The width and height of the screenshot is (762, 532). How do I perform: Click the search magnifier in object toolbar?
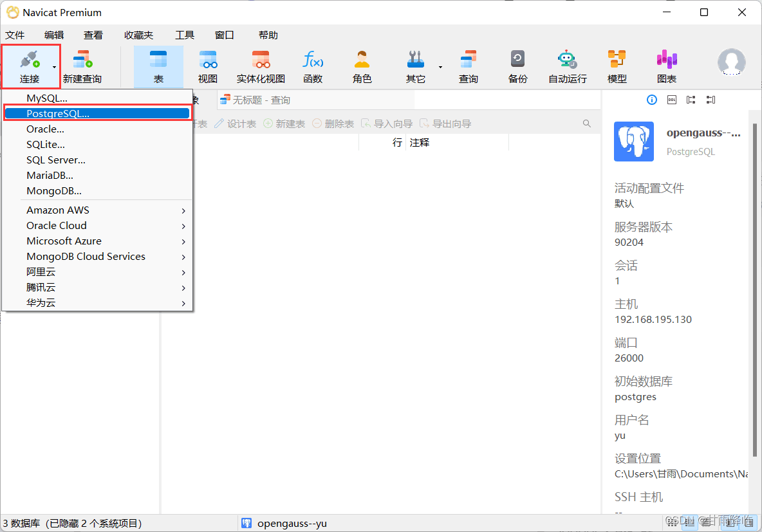coord(587,124)
